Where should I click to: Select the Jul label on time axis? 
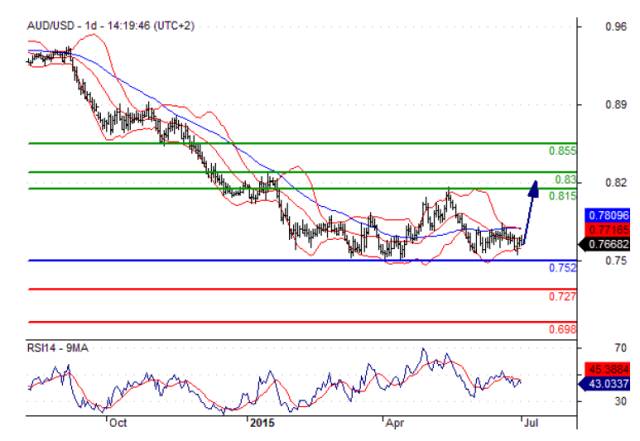529,422
